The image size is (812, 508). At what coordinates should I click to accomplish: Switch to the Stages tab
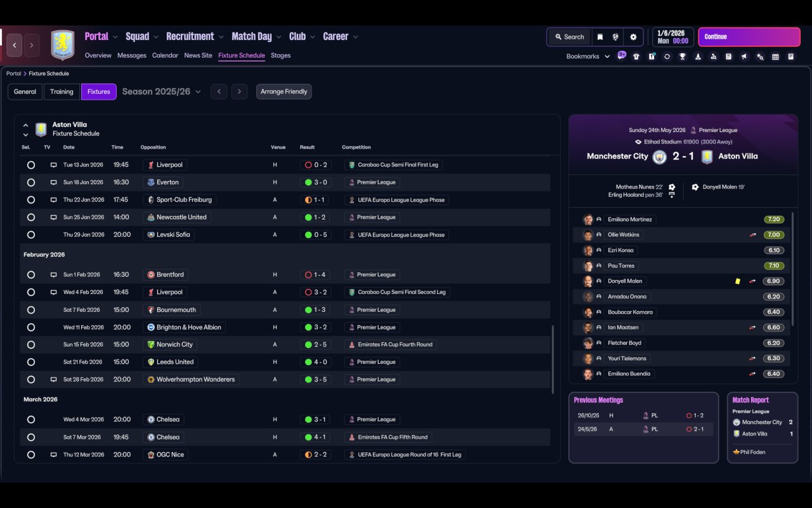pos(280,55)
